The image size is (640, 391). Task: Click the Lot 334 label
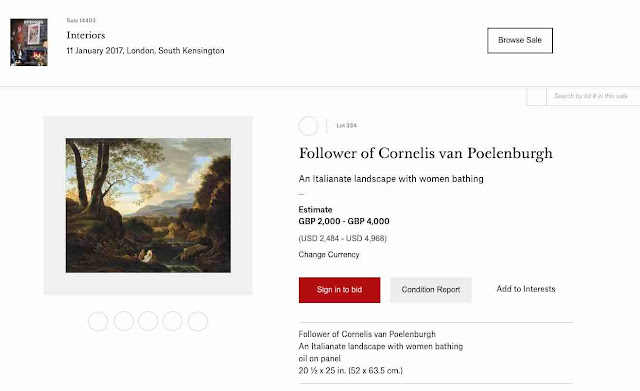[x=347, y=126]
